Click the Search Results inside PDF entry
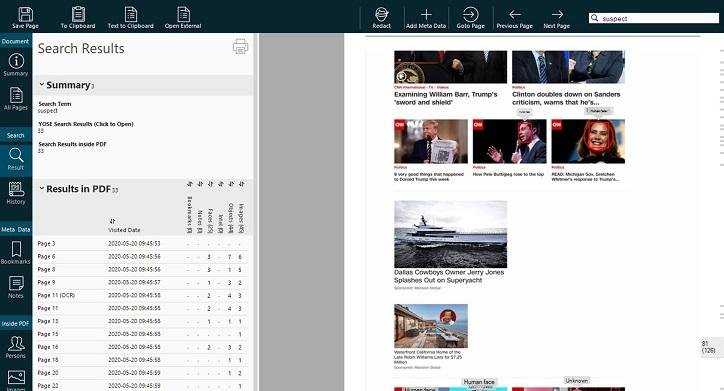The height and width of the screenshot is (391, 724). click(x=72, y=144)
